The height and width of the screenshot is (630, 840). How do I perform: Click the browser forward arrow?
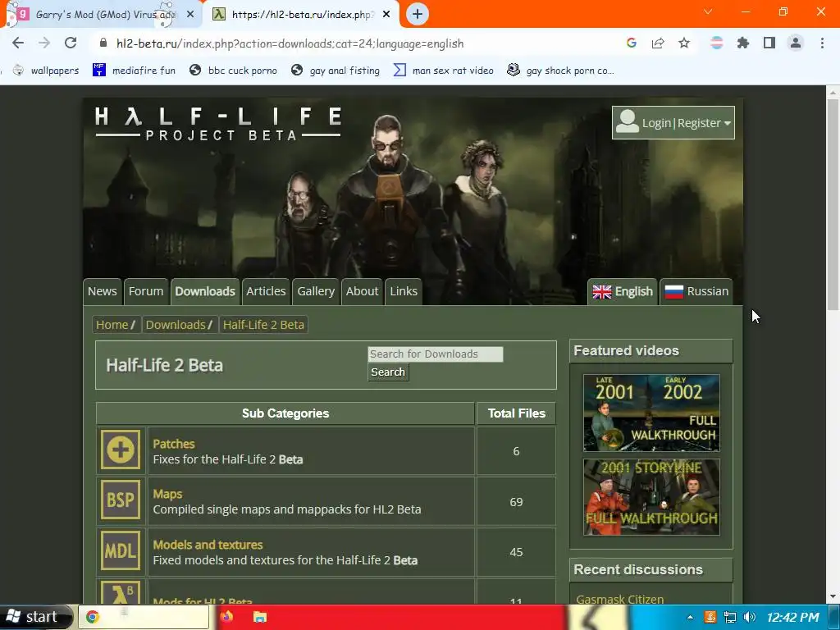pos(44,43)
